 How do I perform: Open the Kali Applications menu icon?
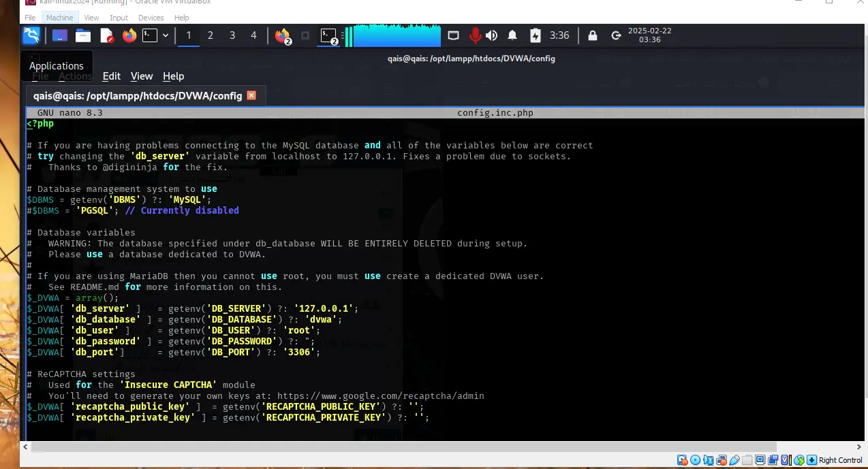coord(31,35)
